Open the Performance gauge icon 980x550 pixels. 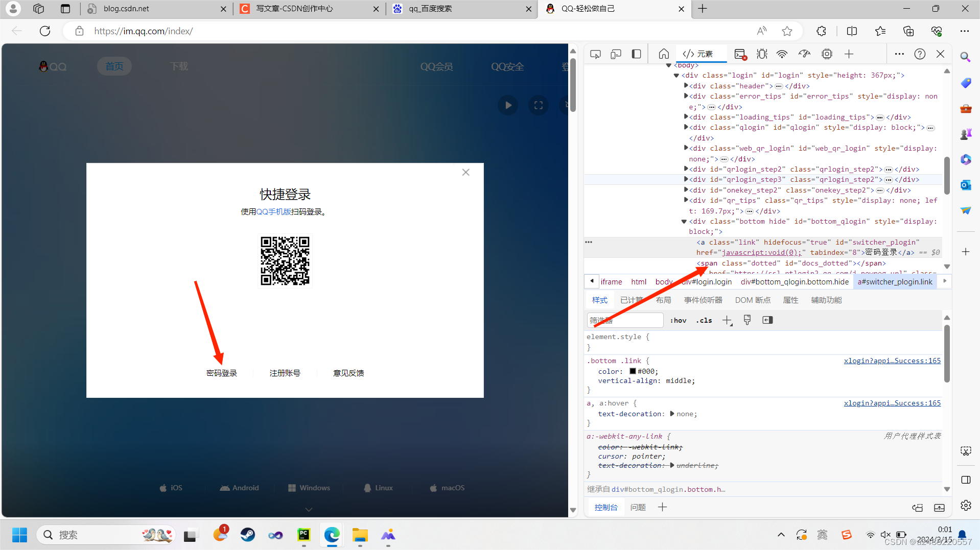[804, 54]
